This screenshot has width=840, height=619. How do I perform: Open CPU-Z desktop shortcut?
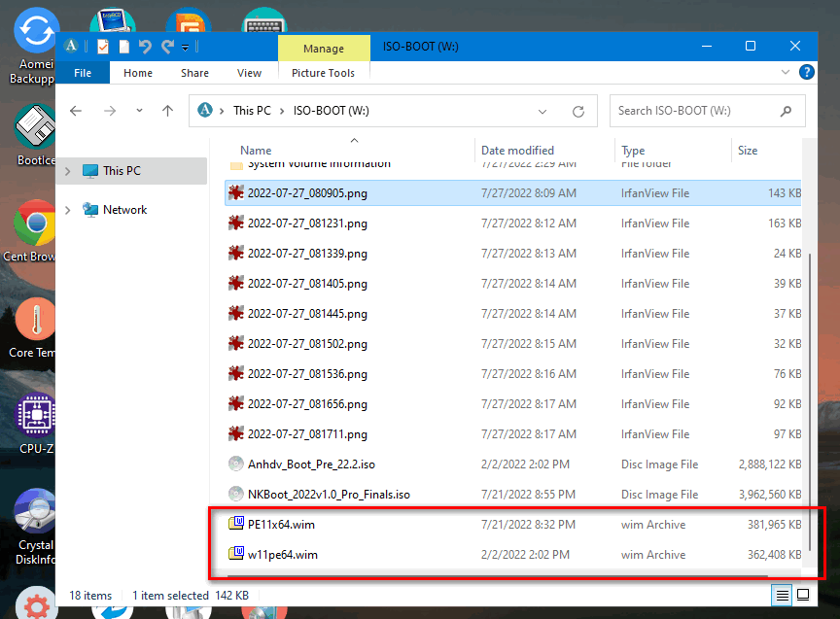[35, 424]
